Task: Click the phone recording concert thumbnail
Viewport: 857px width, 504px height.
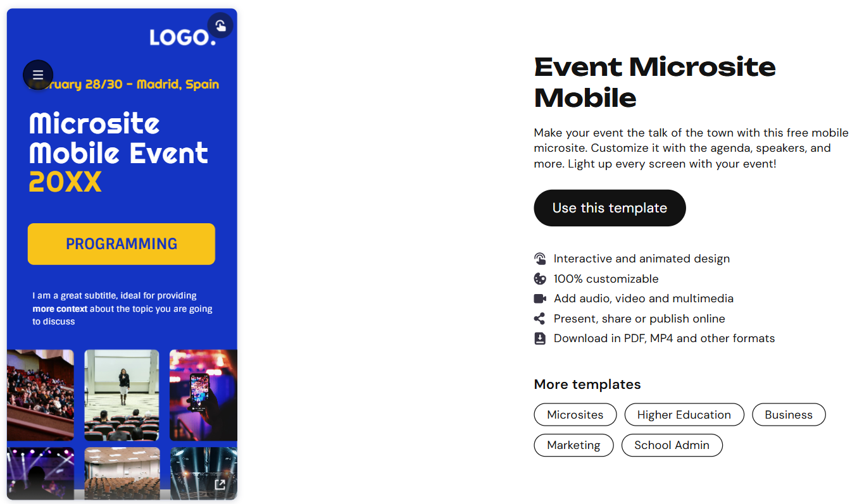Action: 203,395
